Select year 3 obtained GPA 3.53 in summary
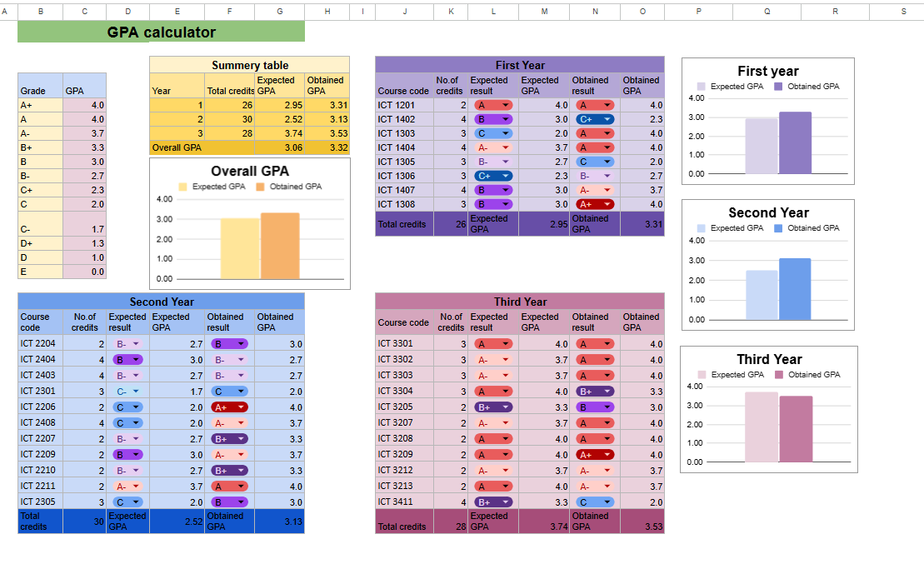 327,134
